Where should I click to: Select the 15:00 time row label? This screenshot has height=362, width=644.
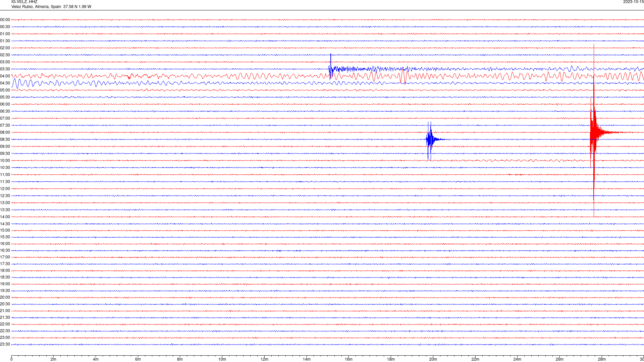tap(5, 231)
